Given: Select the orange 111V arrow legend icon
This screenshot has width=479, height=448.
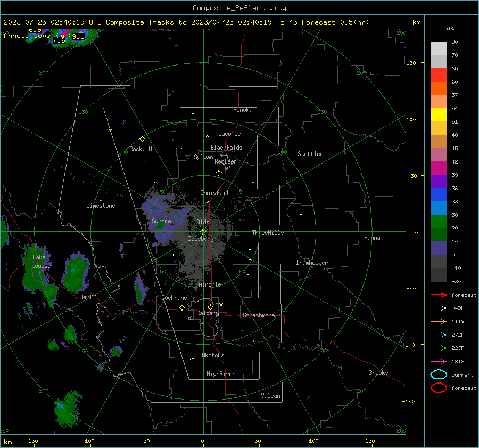Looking at the screenshot, I should click(439, 321).
